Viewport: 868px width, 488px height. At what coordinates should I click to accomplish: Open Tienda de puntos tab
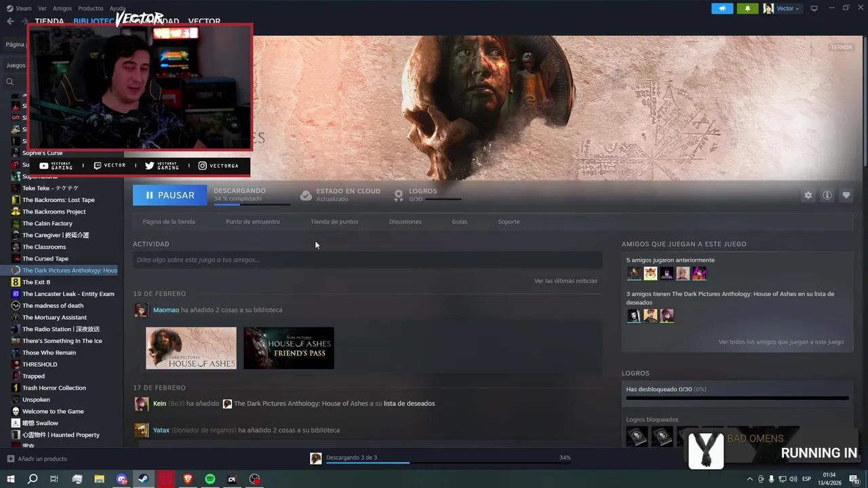(334, 222)
